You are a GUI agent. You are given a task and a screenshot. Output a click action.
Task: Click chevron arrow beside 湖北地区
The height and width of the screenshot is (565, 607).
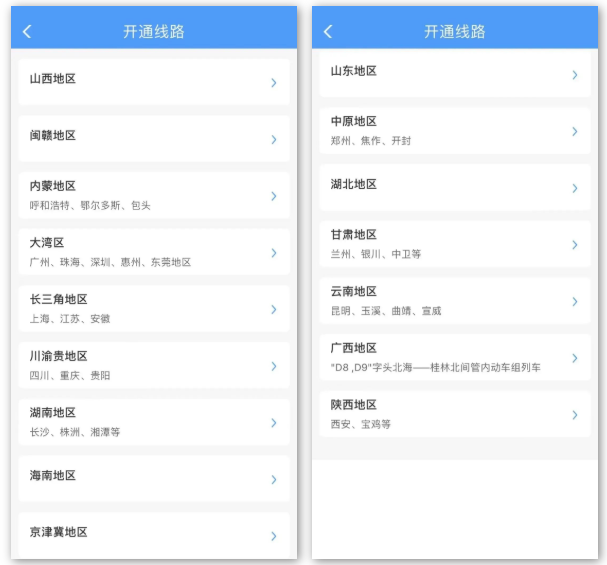tap(574, 188)
